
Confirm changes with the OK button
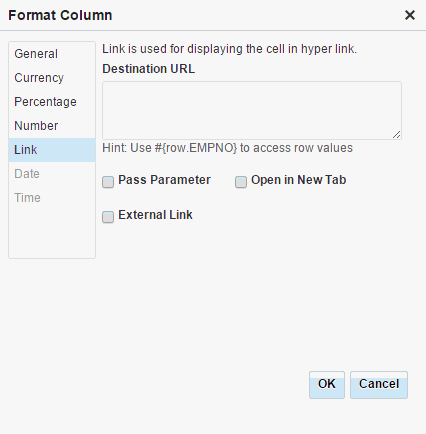(x=327, y=385)
